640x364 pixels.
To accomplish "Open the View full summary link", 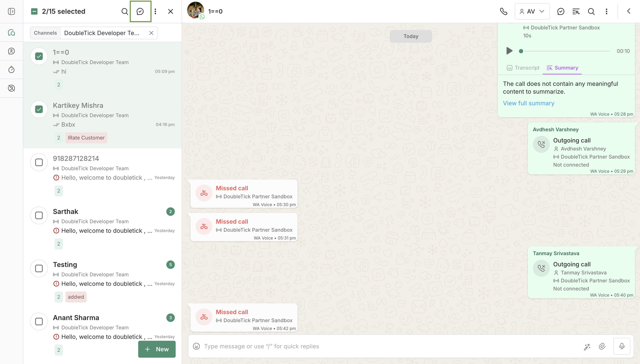I will pos(529,103).
